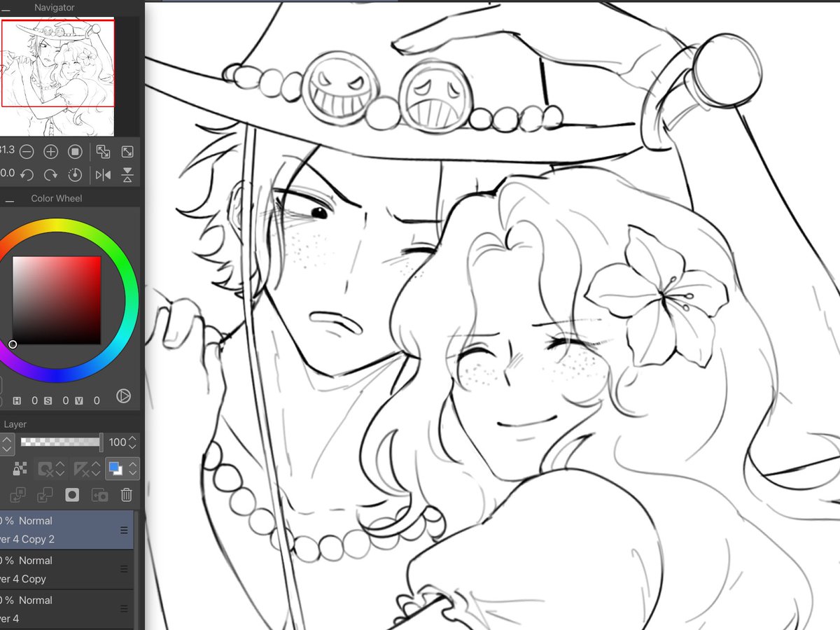The height and width of the screenshot is (630, 840).
Task: Click the grip handle on Layer 4 Copy
Action: pos(125,570)
